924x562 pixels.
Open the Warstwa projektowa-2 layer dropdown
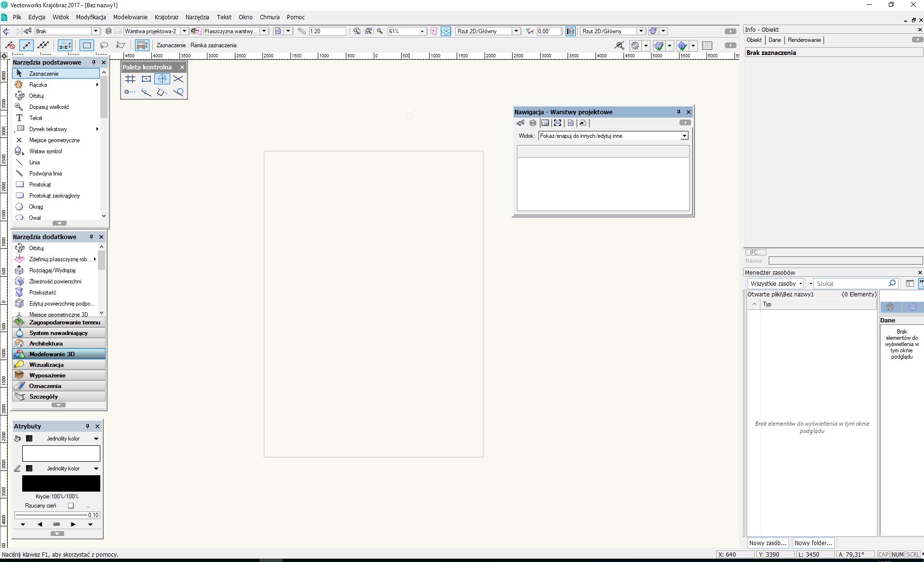[x=185, y=30]
